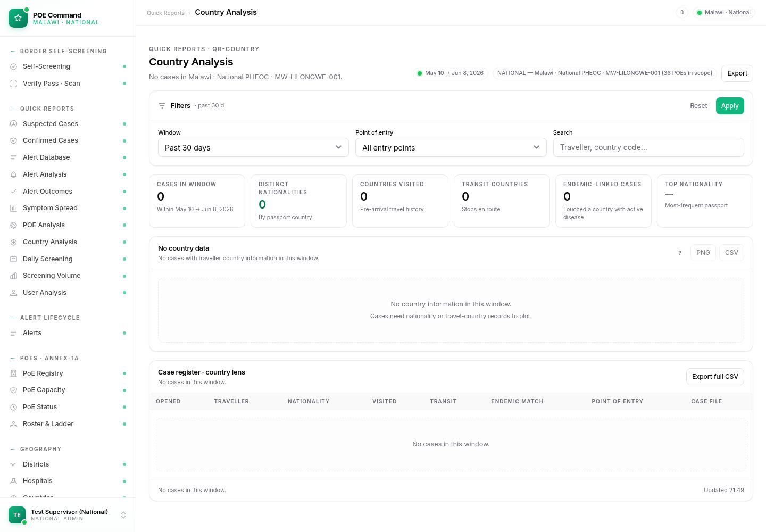The height and width of the screenshot is (532, 766).
Task: Download the chart data as CSV
Action: pos(731,253)
